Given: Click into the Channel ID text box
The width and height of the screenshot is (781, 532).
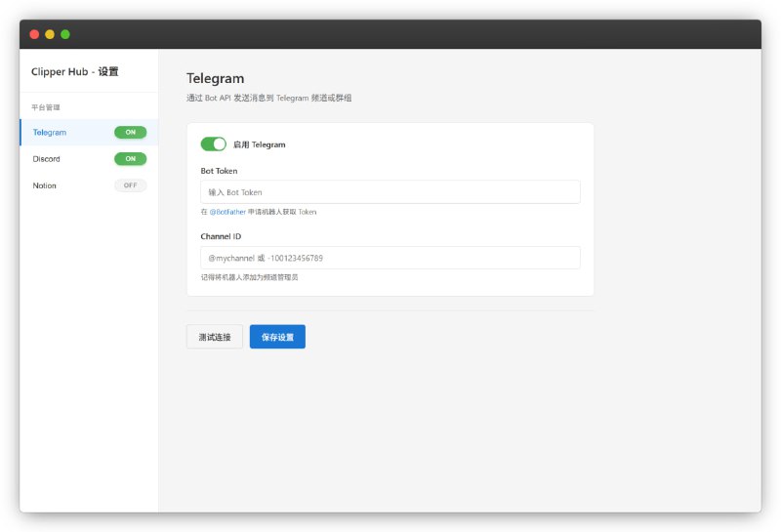Looking at the screenshot, I should coord(390,258).
